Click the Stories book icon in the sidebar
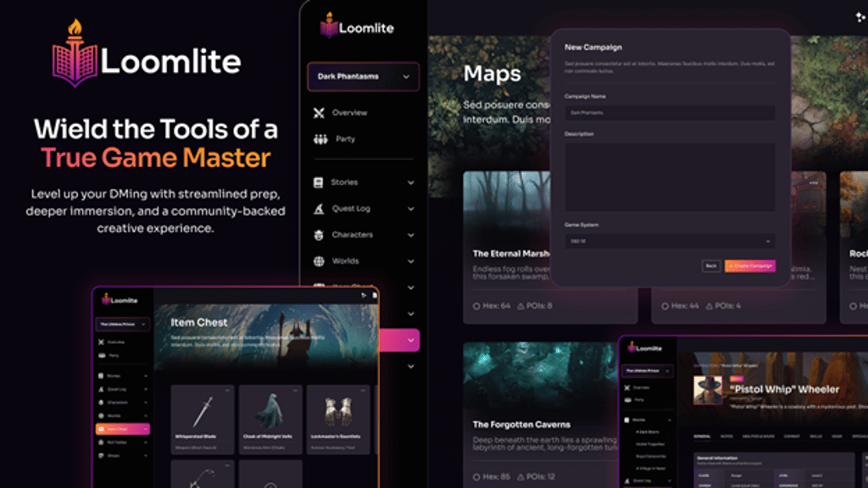 pyautogui.click(x=320, y=182)
